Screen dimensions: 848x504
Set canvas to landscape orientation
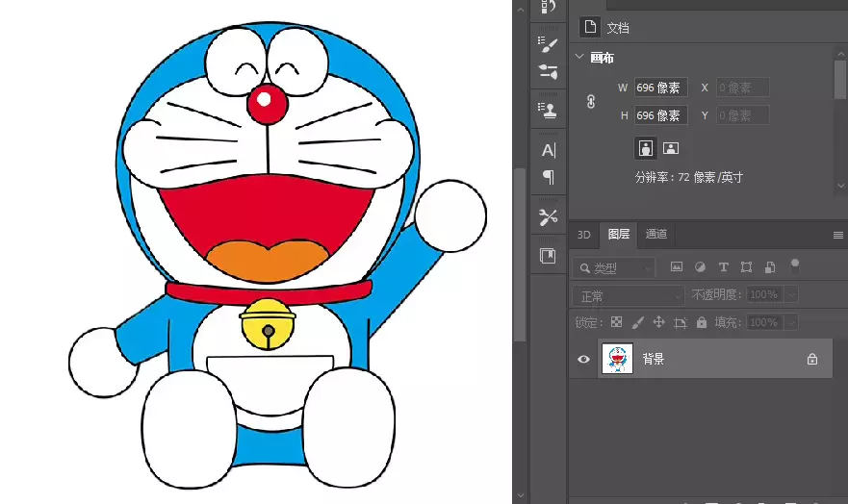point(671,148)
